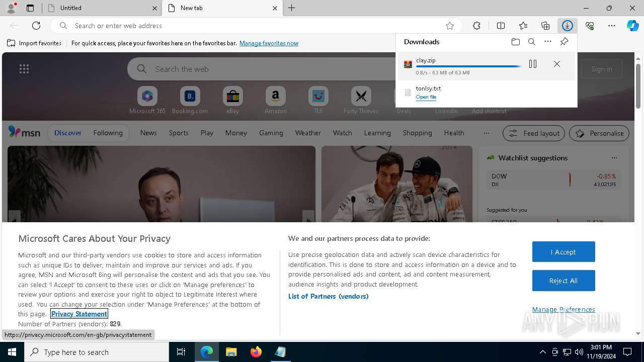This screenshot has height=362, width=644.
Task: Open the Extensions puzzle icon
Action: pyautogui.click(x=476, y=26)
